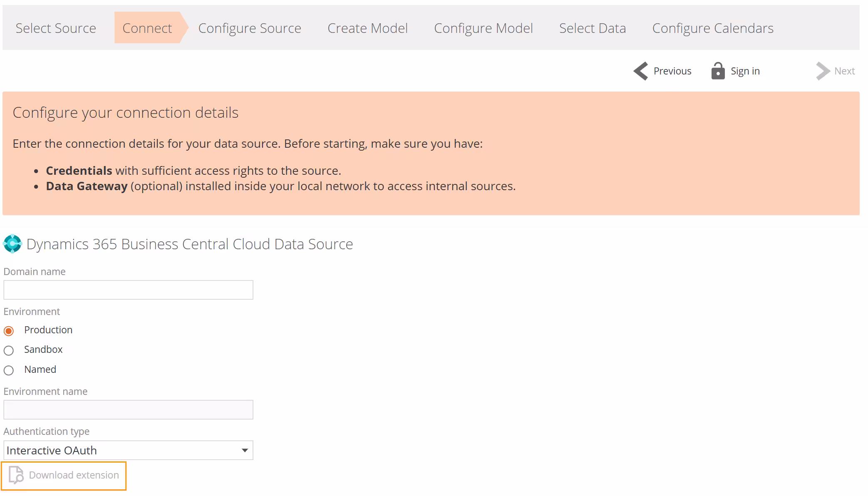Click the Download extension document icon
The image size is (868, 496).
tap(16, 475)
